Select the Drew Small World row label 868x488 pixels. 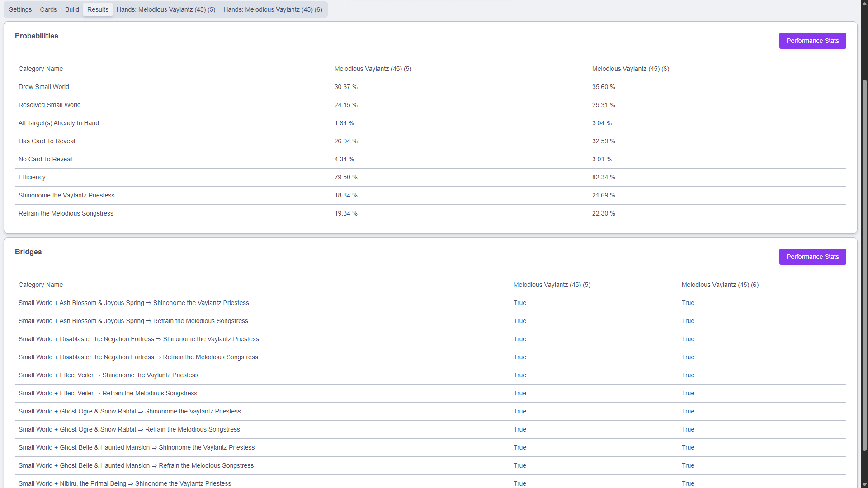click(x=44, y=87)
